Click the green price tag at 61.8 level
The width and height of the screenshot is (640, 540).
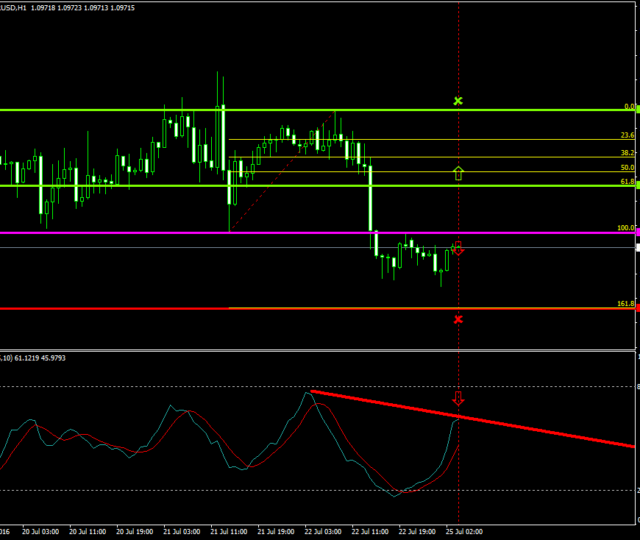[636, 185]
